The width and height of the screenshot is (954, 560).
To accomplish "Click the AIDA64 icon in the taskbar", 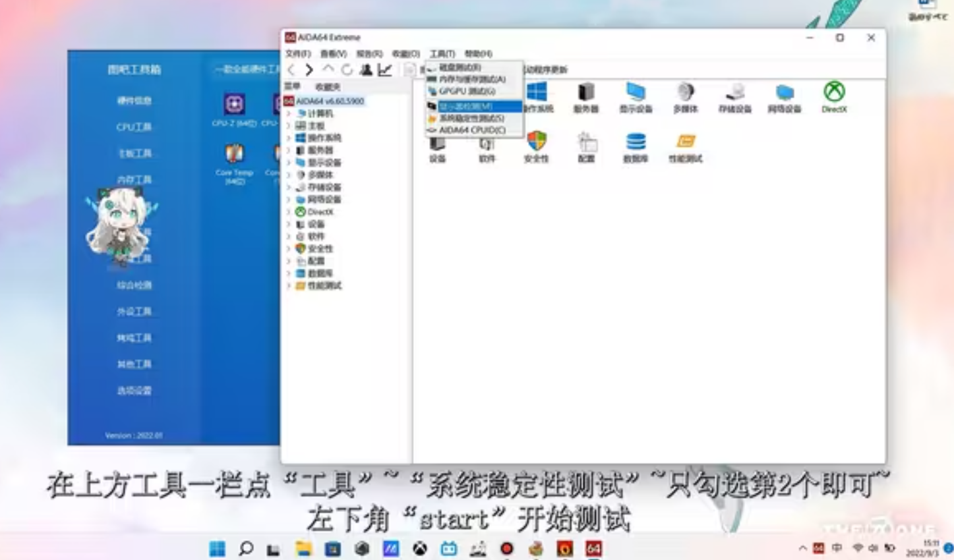I will click(593, 548).
